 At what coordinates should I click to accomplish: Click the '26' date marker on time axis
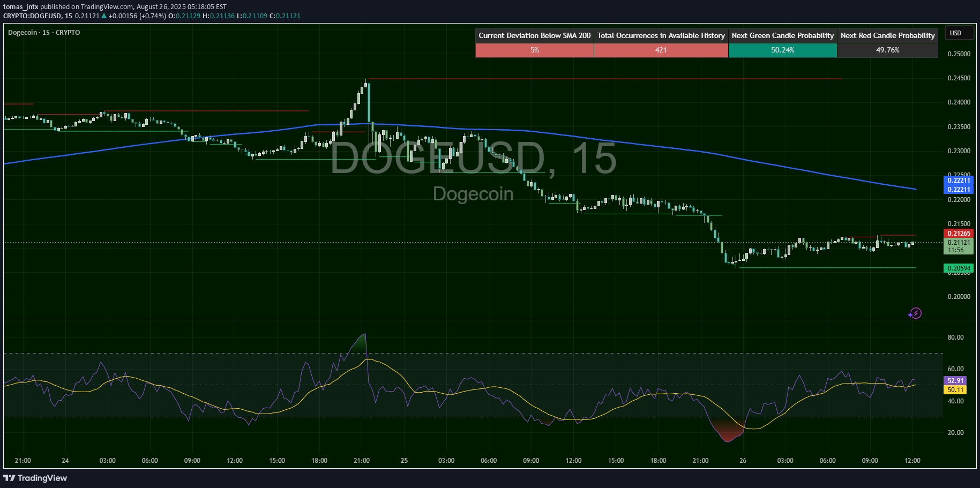(743, 461)
